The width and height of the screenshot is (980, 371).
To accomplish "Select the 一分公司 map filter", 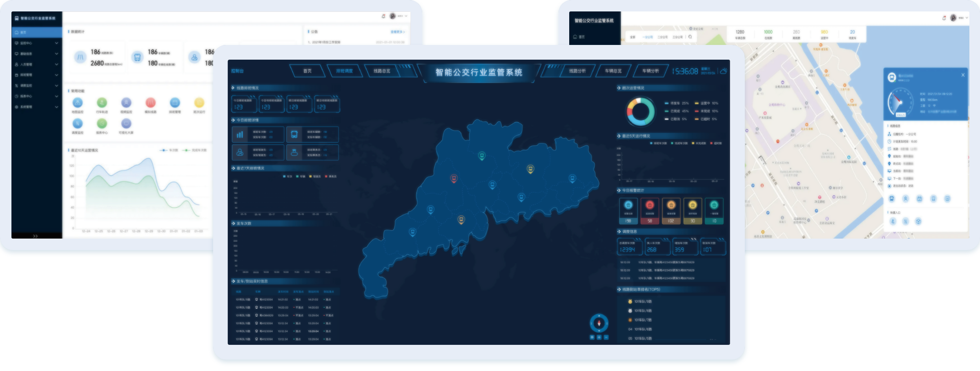I will 648,37.
